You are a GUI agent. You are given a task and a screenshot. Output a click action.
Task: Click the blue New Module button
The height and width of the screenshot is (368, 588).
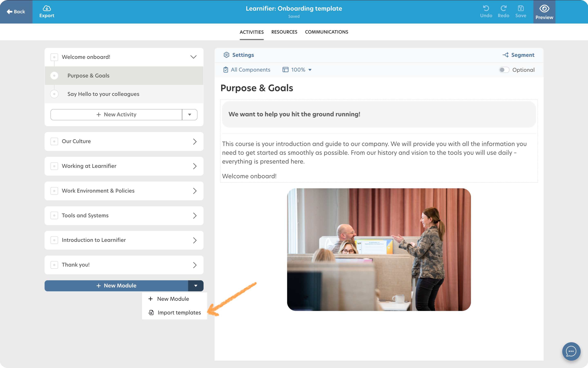pos(116,286)
